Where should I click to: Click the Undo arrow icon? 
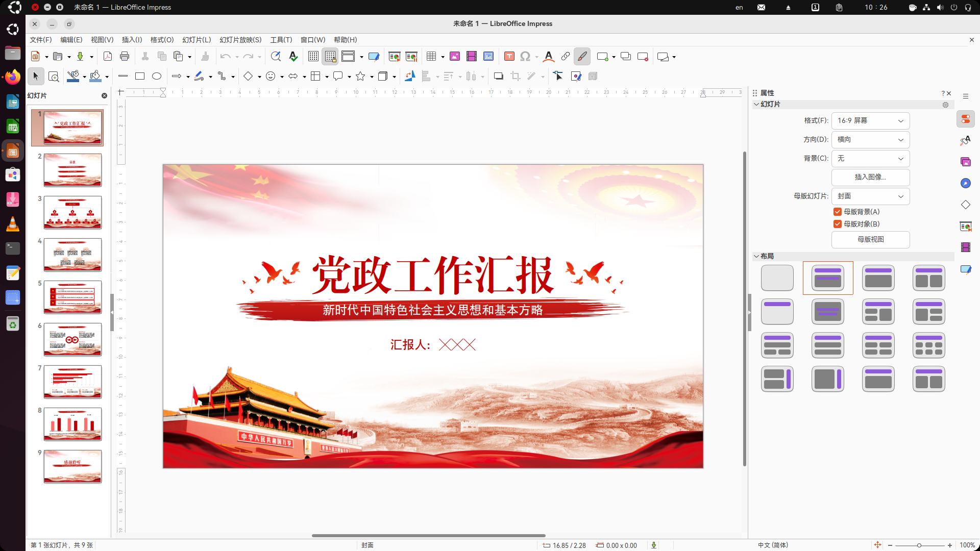(225, 57)
